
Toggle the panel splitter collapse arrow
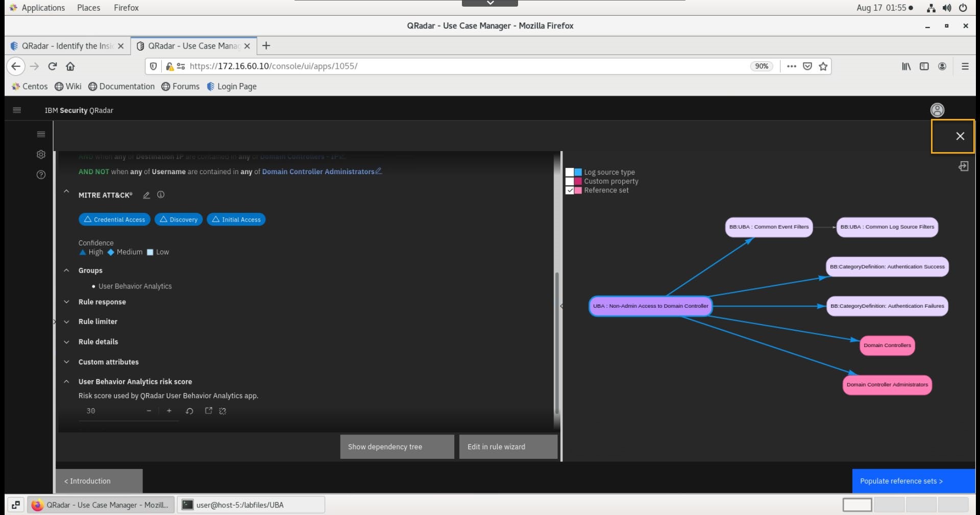pos(561,306)
